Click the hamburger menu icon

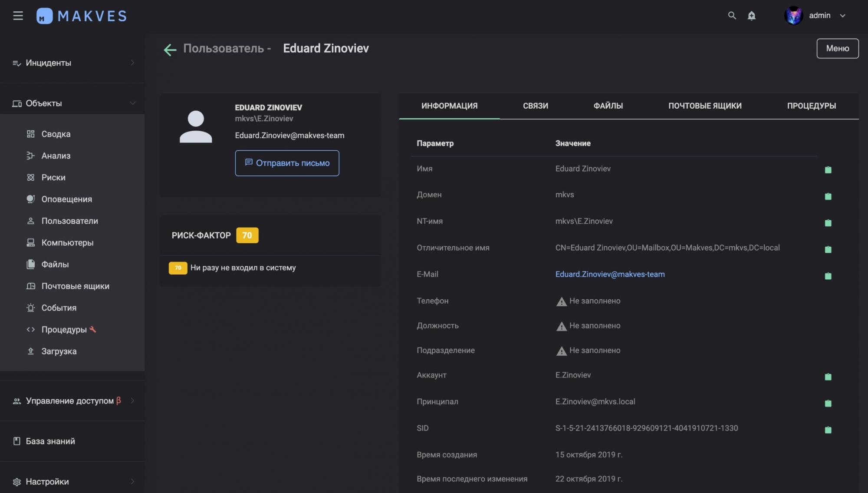18,16
